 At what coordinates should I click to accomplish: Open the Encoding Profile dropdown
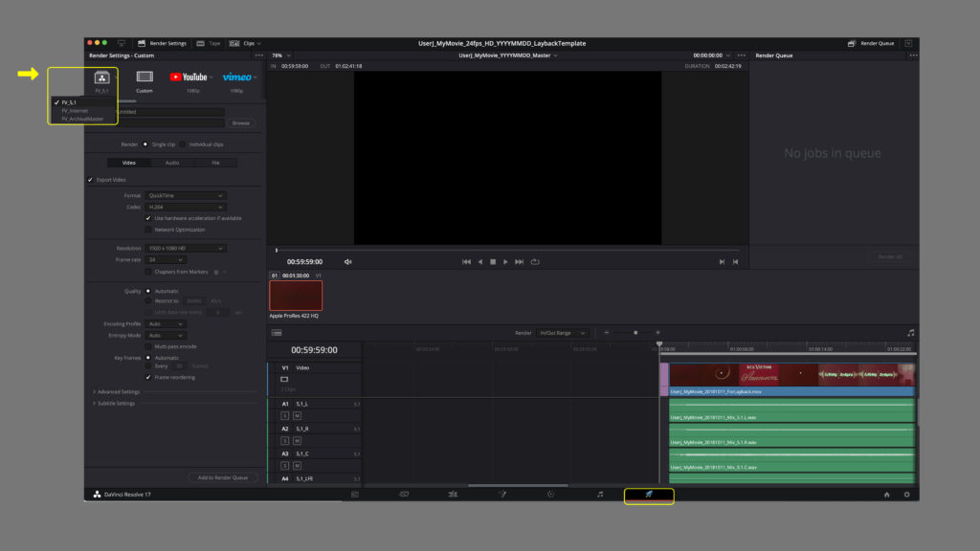point(165,324)
